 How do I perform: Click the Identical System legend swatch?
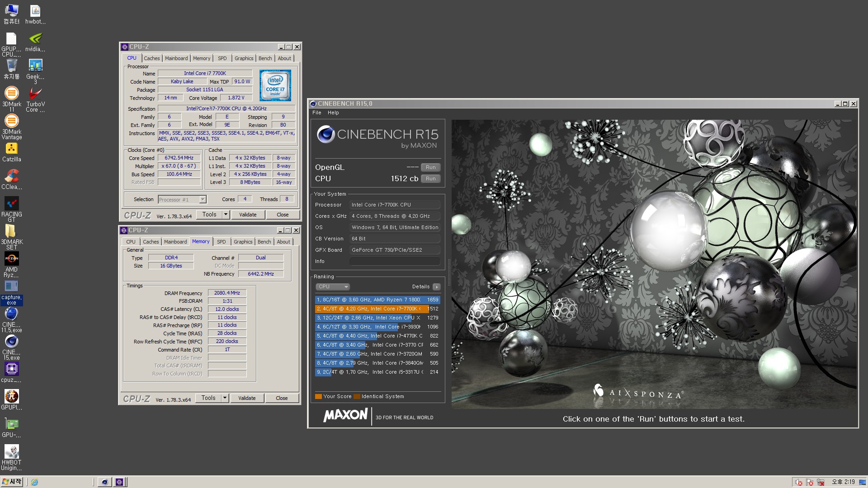pyautogui.click(x=357, y=397)
